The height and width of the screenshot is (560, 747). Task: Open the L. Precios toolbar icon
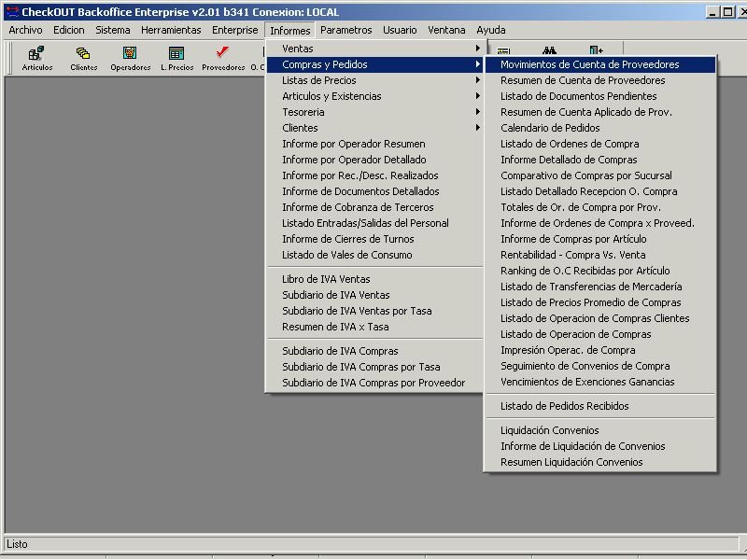176,58
